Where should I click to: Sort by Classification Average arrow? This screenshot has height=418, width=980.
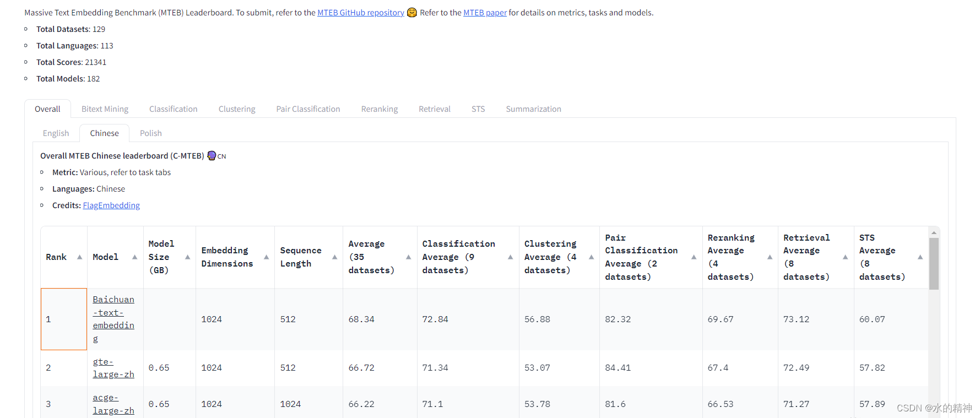tap(510, 257)
